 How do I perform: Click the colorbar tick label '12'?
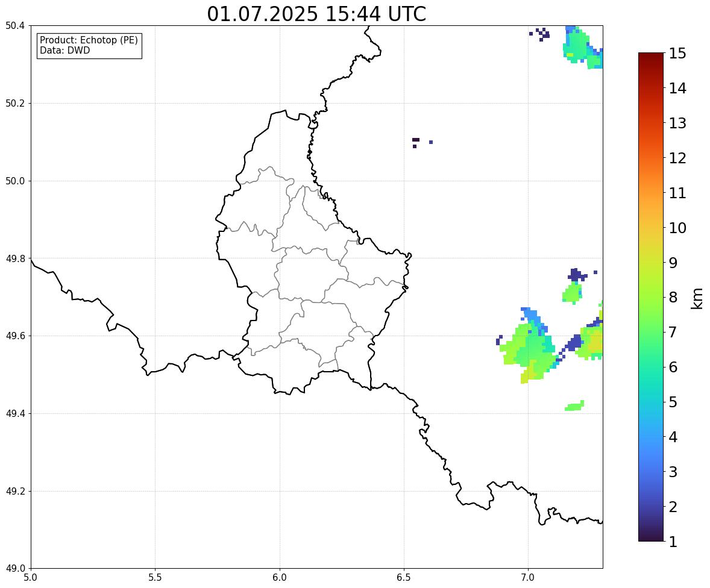pyautogui.click(x=677, y=158)
